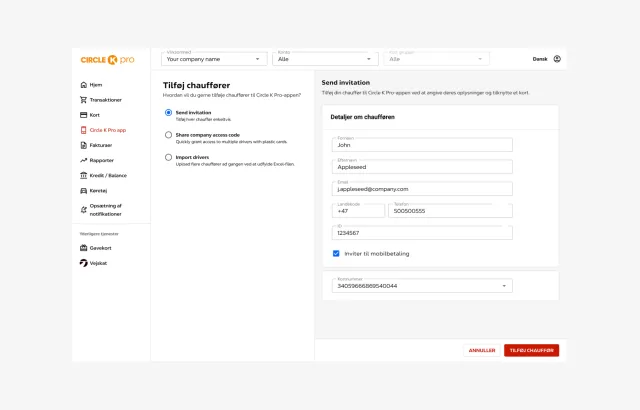Open the user profile icon
The height and width of the screenshot is (410, 640).
pyautogui.click(x=557, y=59)
